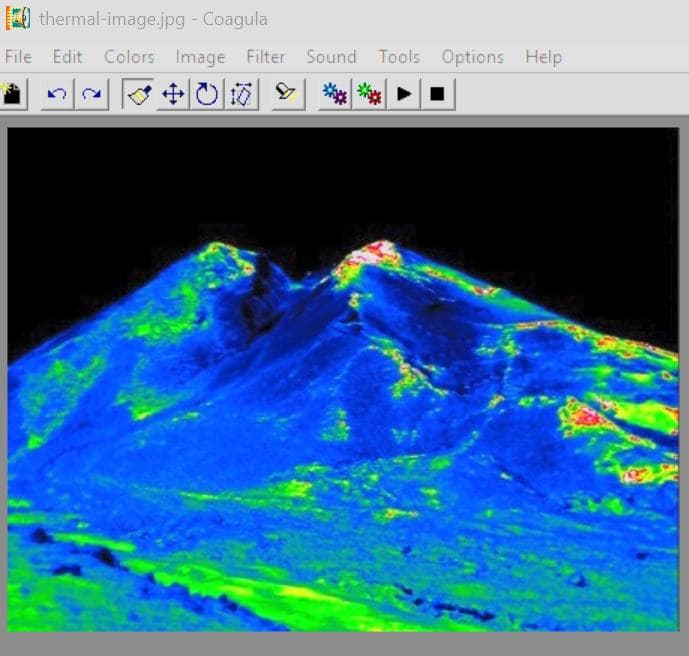Select the paint brush tool
This screenshot has width=689, height=656.
(138, 94)
